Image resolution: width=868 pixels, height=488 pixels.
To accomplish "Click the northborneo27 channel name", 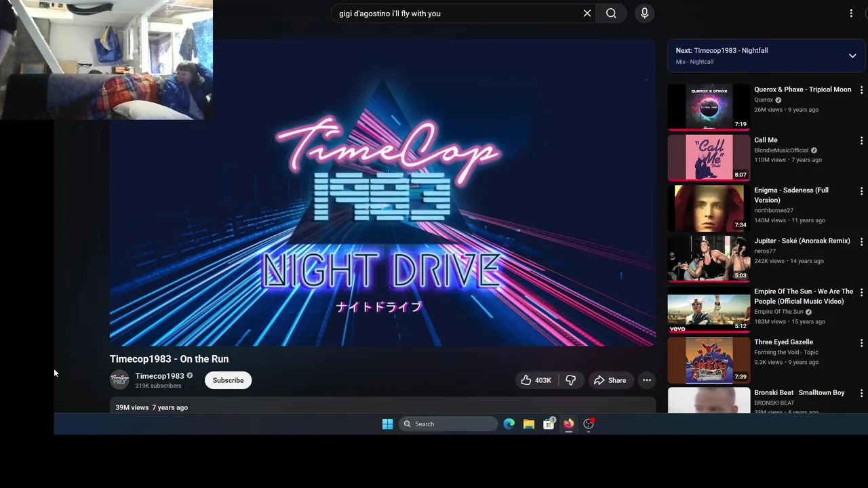I will click(x=774, y=211).
